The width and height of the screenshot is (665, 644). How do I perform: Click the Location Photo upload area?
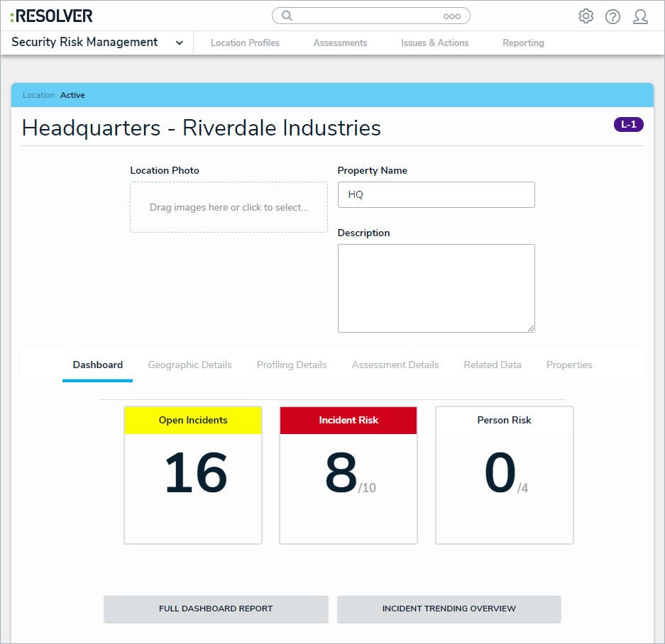coord(229,207)
